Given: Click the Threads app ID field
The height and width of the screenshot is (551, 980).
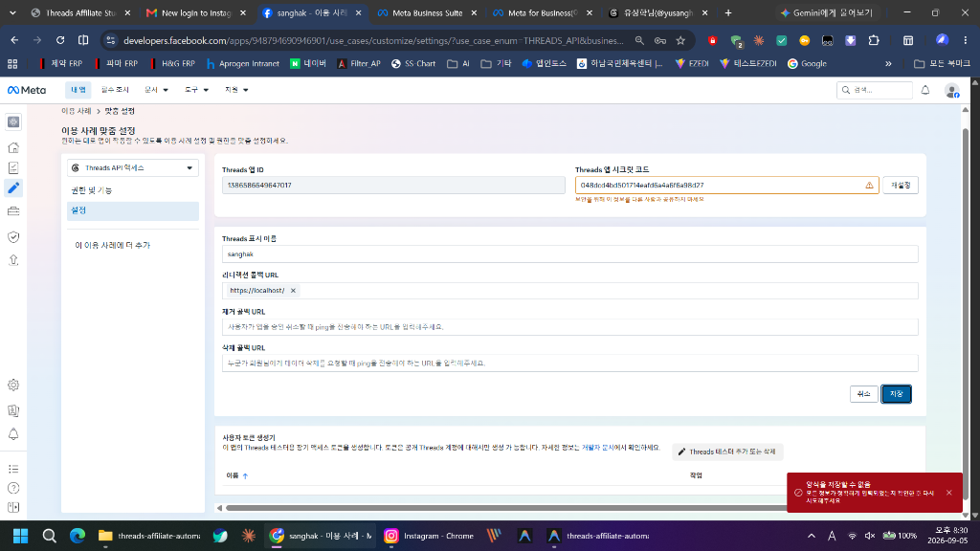Looking at the screenshot, I should [x=393, y=185].
